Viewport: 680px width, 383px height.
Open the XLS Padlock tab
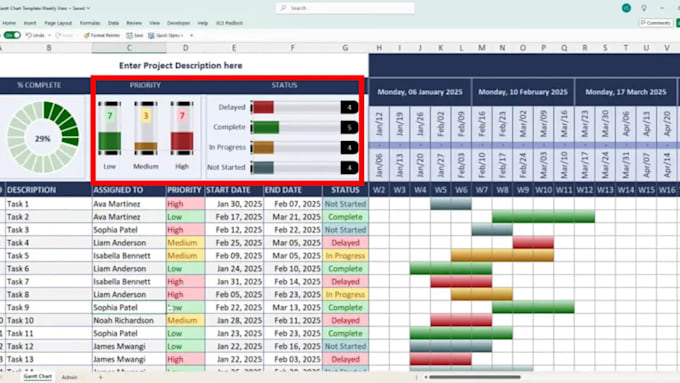click(x=229, y=23)
